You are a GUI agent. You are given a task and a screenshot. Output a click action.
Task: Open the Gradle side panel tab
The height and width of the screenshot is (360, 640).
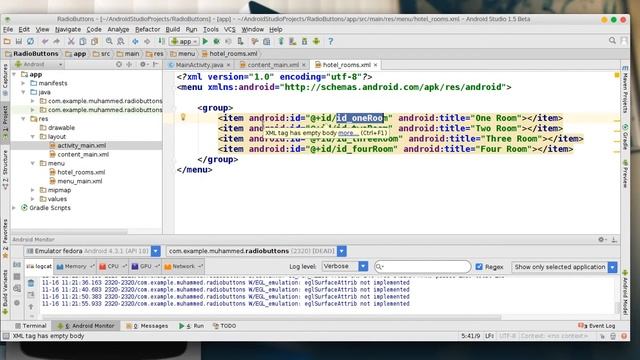pos(625,137)
